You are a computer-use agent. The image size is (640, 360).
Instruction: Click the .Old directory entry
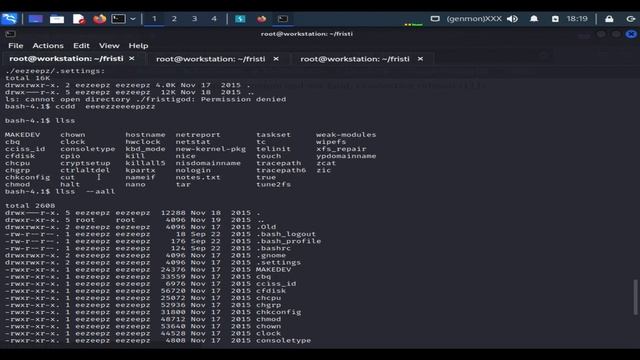pyautogui.click(x=266, y=227)
